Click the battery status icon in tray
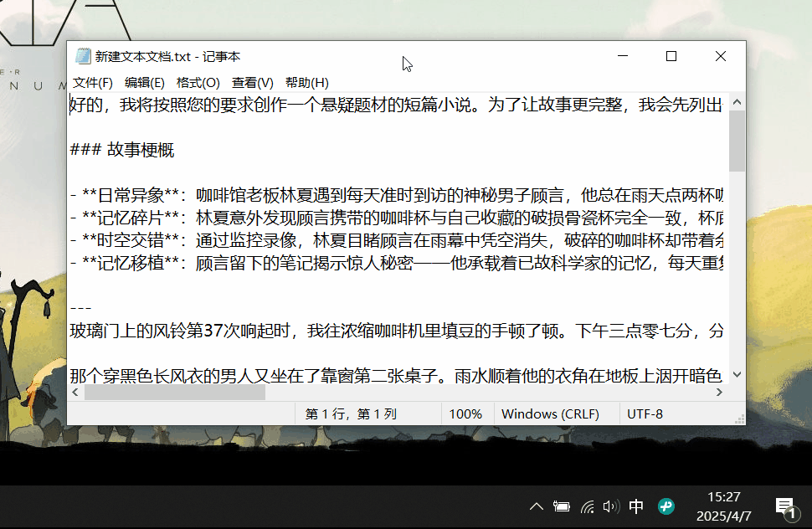 point(562,506)
